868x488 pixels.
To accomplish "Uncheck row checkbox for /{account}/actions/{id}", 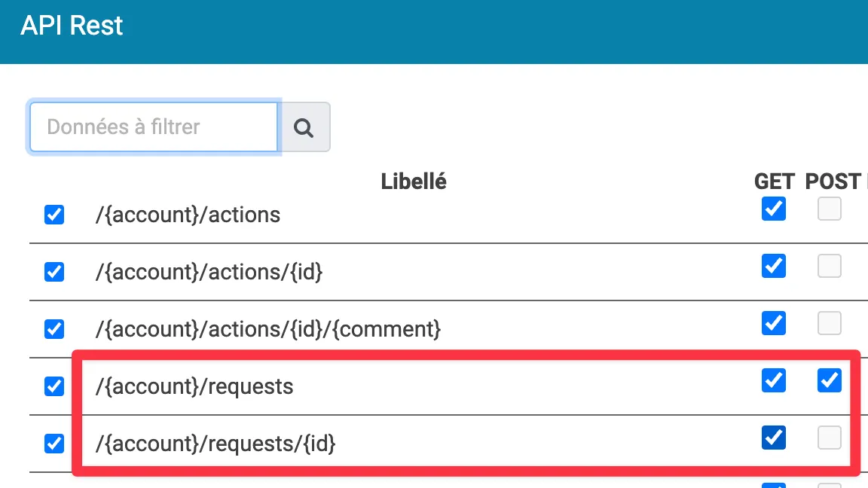I will [x=54, y=271].
